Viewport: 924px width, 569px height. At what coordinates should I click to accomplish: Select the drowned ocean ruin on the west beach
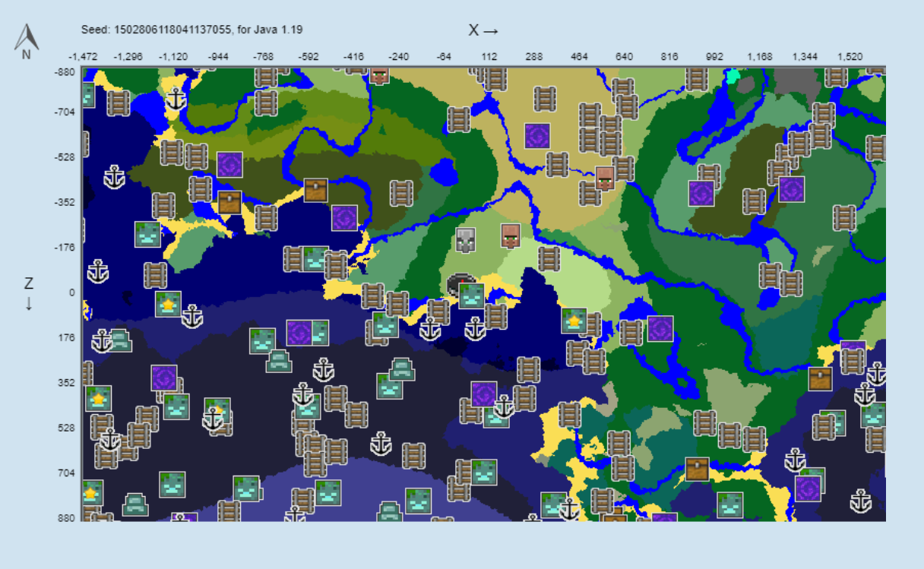(147, 234)
